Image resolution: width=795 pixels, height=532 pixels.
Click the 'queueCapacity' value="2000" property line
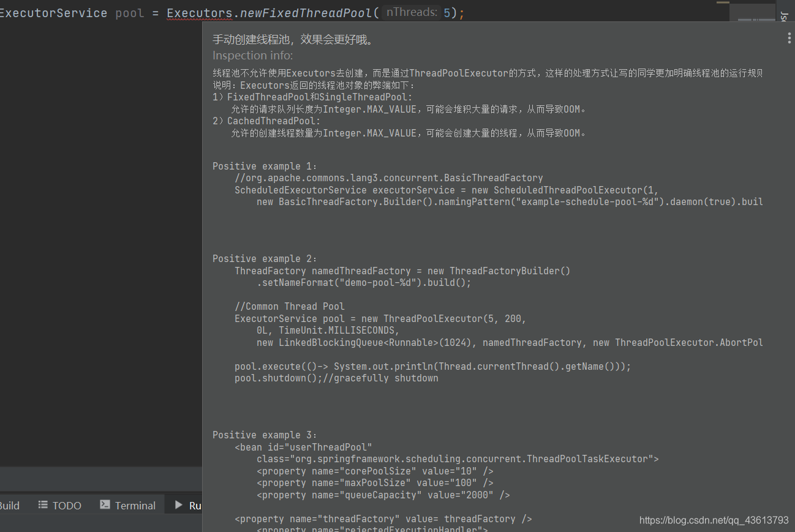click(383, 495)
